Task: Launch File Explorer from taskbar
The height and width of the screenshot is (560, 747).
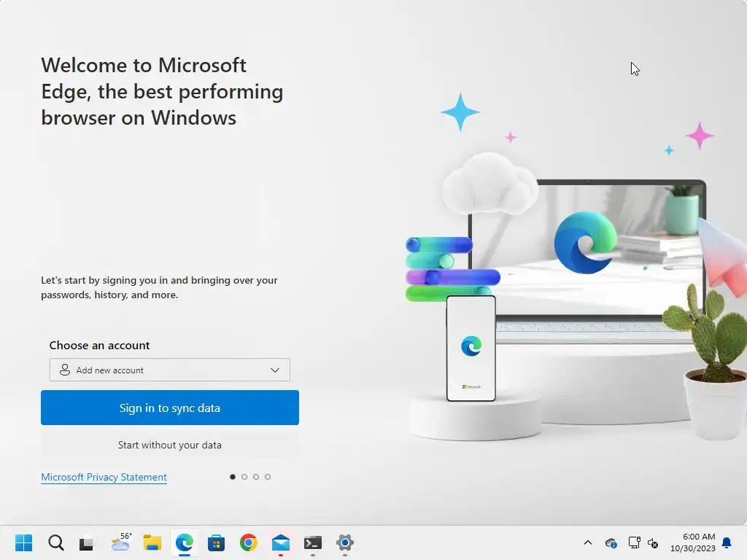Action: click(152, 542)
